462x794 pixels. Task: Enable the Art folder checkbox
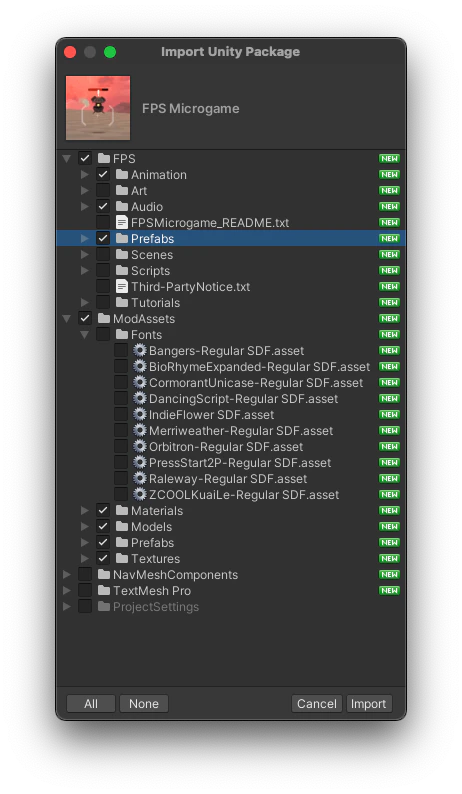click(x=103, y=190)
